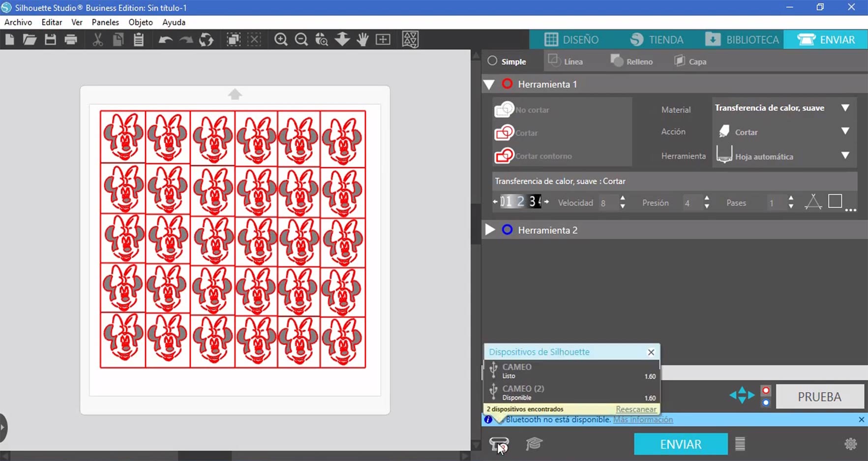Screen dimensions: 868x461
Task: Click the Save file icon
Action: click(x=50, y=40)
